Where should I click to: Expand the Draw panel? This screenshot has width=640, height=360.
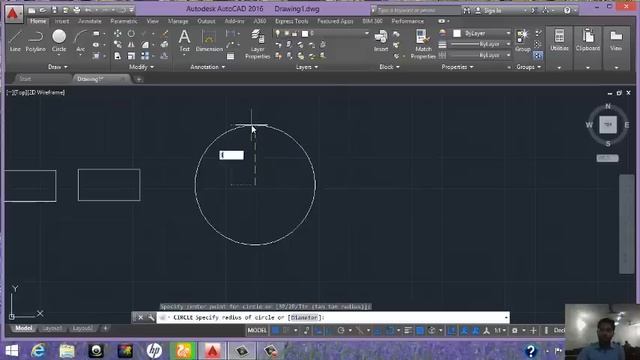(x=58, y=67)
